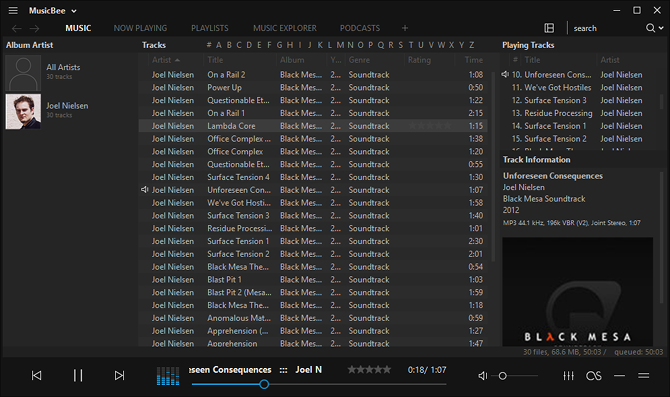The image size is (670, 397).
Task: Open the equalizer controls icon
Action: click(x=568, y=376)
